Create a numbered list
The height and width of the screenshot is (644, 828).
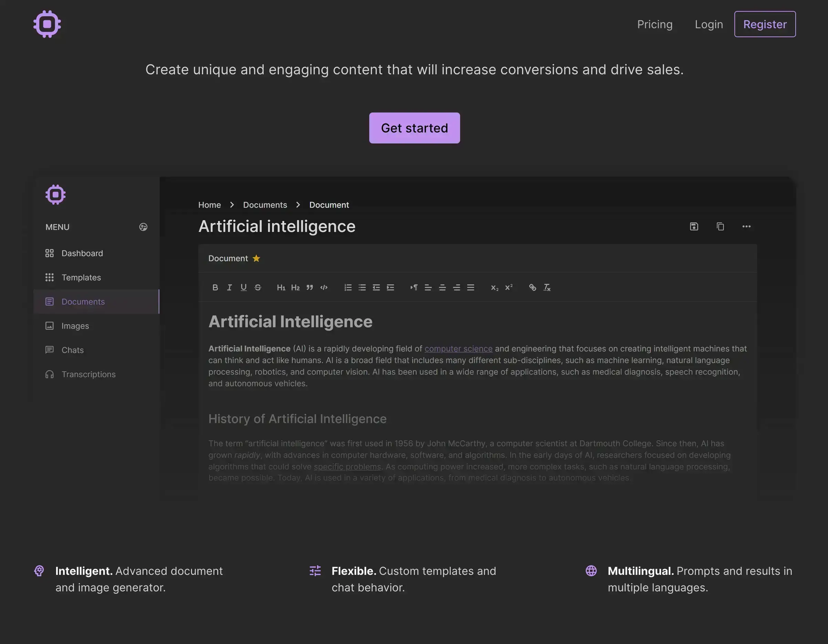(348, 287)
